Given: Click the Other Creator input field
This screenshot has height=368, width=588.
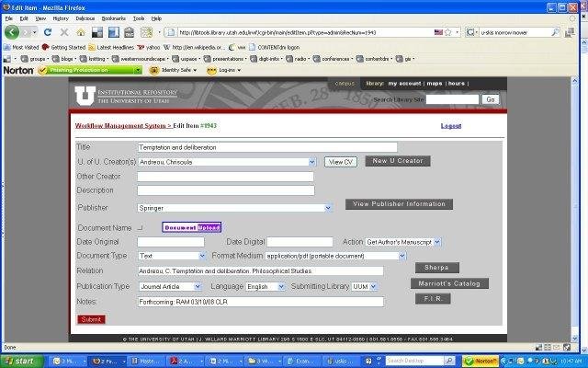Looking at the screenshot, I should coord(225,177).
